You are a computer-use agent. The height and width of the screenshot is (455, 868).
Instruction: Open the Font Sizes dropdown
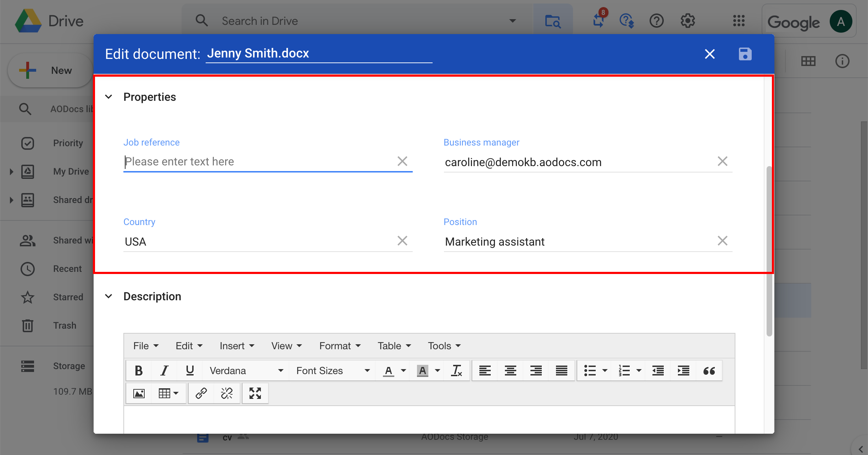coord(333,371)
